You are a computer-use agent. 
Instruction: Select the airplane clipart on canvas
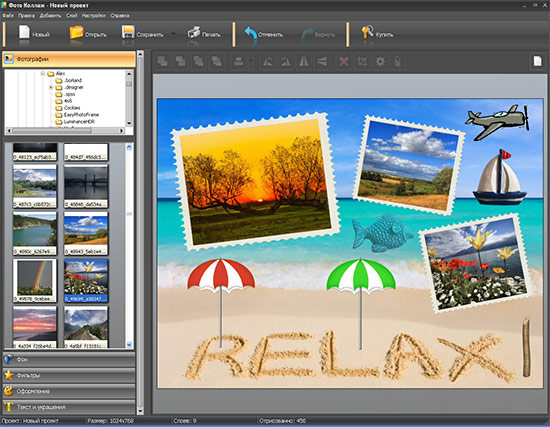(x=498, y=122)
